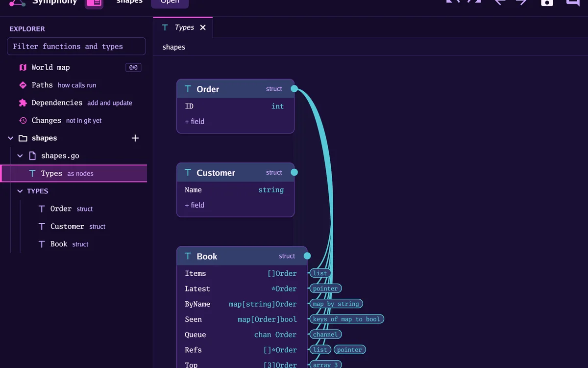Open Dependencies 'add and update'

click(x=73, y=103)
